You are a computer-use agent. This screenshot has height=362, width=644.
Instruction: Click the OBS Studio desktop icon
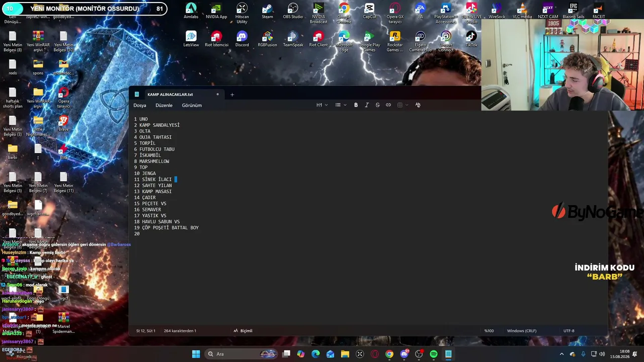[x=293, y=11]
